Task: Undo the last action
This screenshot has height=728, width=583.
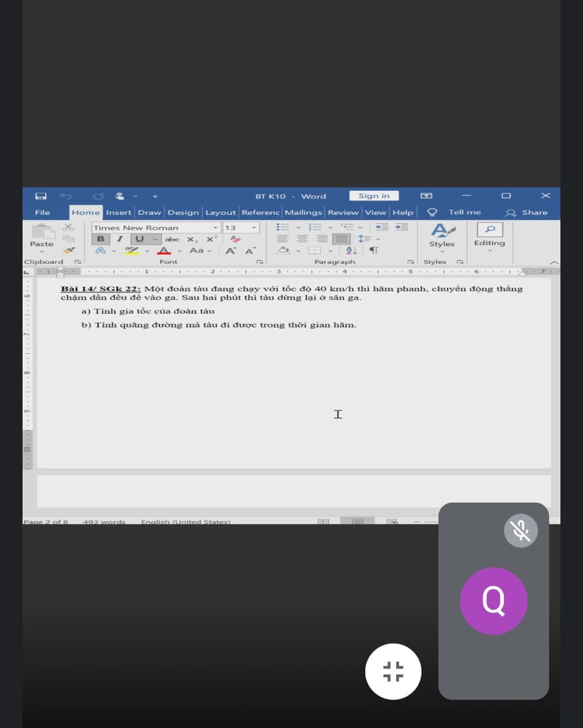Action: pyautogui.click(x=65, y=196)
